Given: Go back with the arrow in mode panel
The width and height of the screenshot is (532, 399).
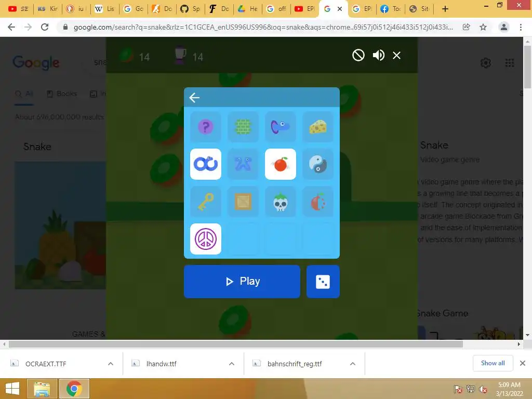Looking at the screenshot, I should pyautogui.click(x=194, y=98).
